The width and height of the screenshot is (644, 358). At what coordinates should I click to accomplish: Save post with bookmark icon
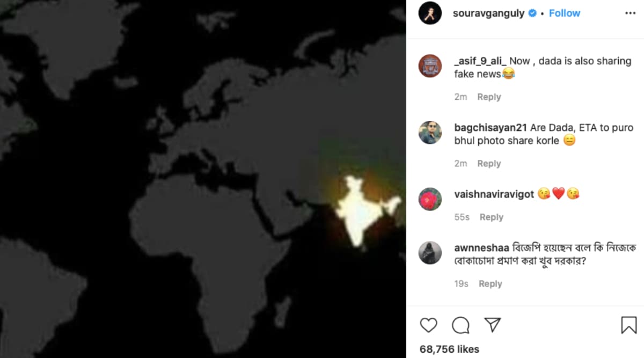click(x=628, y=325)
